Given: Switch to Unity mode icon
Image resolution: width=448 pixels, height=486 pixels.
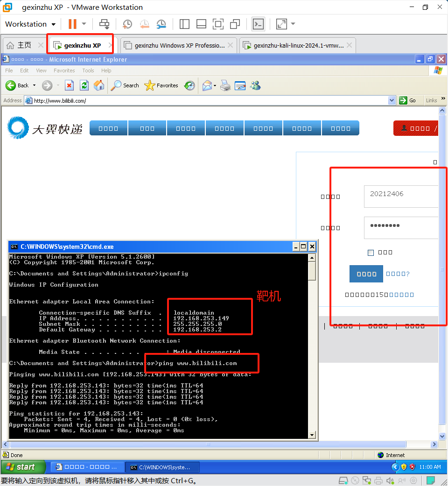Looking at the screenshot, I should tap(235, 24).
